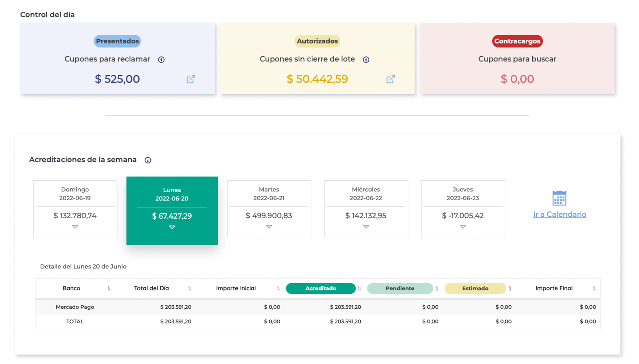Select the Jueves 2022-06-23 day card
Viewport: 639px width, 364px height.
463,209
